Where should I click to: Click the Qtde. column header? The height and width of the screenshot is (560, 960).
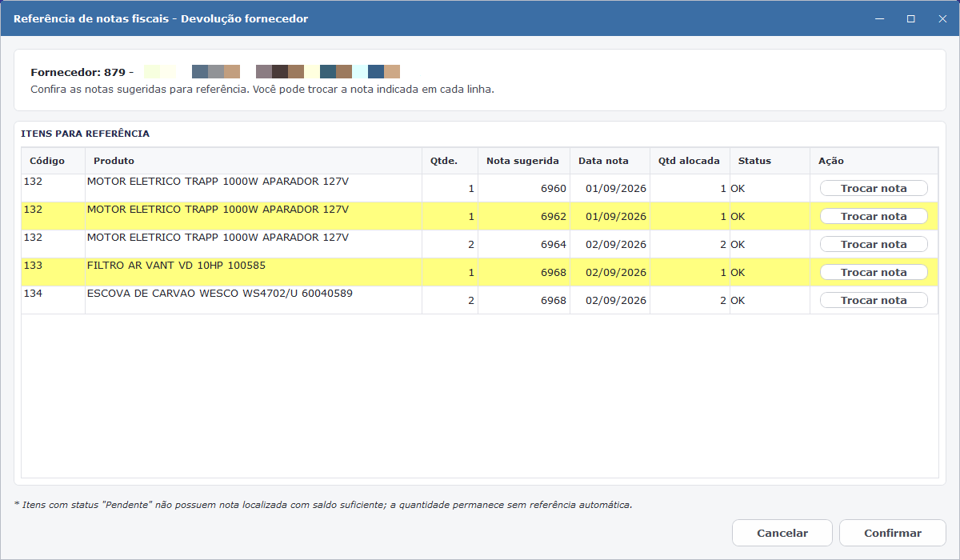point(450,161)
